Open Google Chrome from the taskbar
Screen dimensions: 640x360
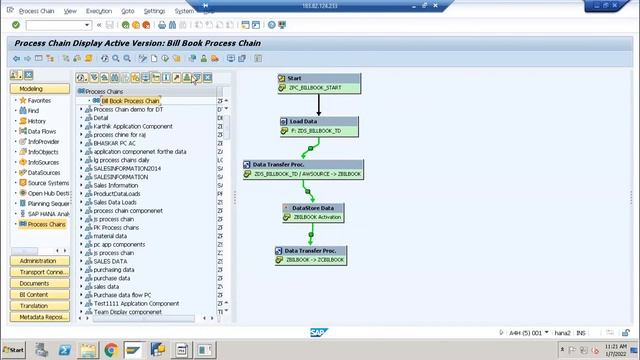(111, 350)
